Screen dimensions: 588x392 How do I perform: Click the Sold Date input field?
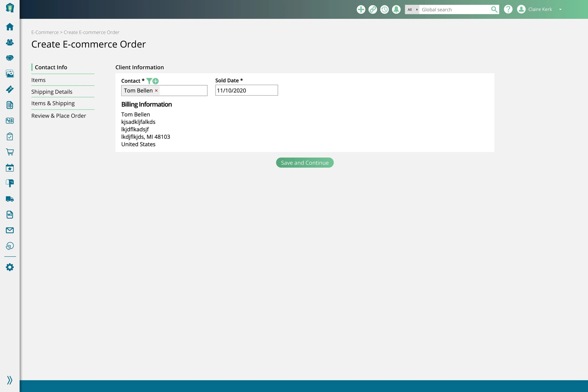pyautogui.click(x=246, y=90)
